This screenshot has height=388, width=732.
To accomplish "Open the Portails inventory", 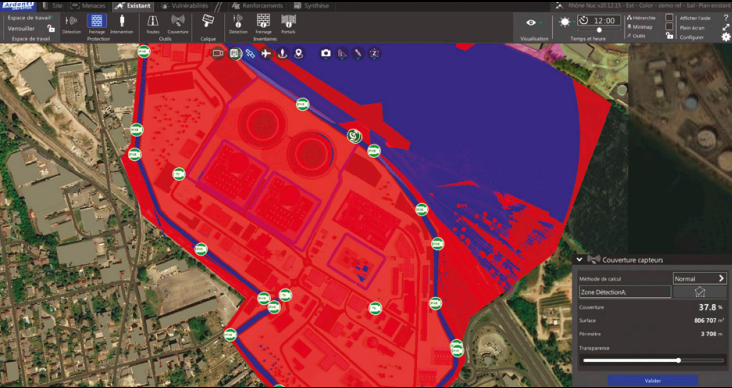I will pos(289,24).
